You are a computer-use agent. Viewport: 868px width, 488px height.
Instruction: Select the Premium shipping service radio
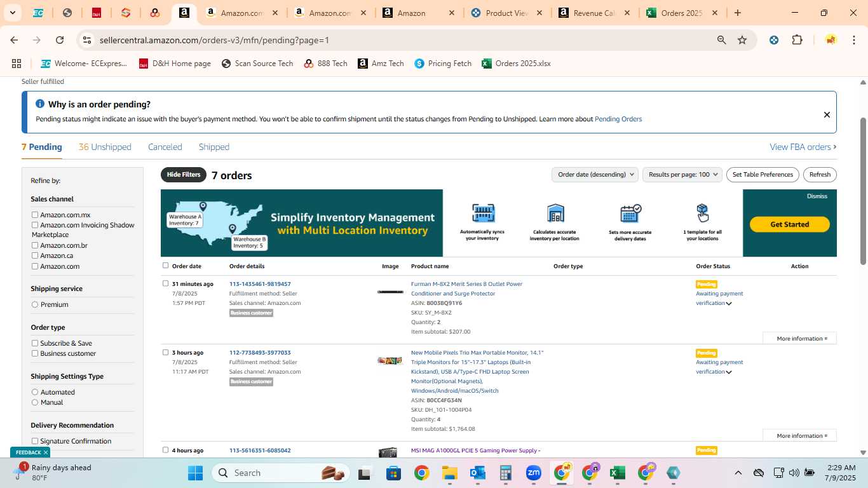click(x=35, y=304)
